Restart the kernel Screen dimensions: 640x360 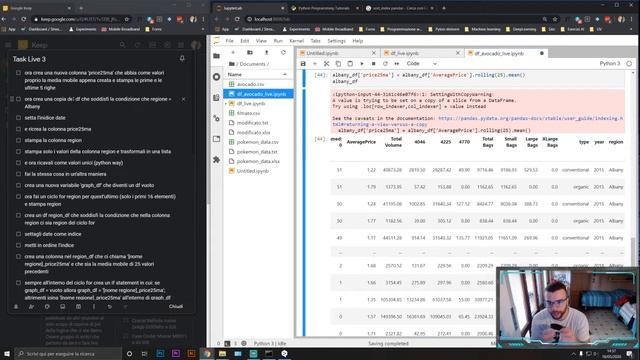(385, 64)
